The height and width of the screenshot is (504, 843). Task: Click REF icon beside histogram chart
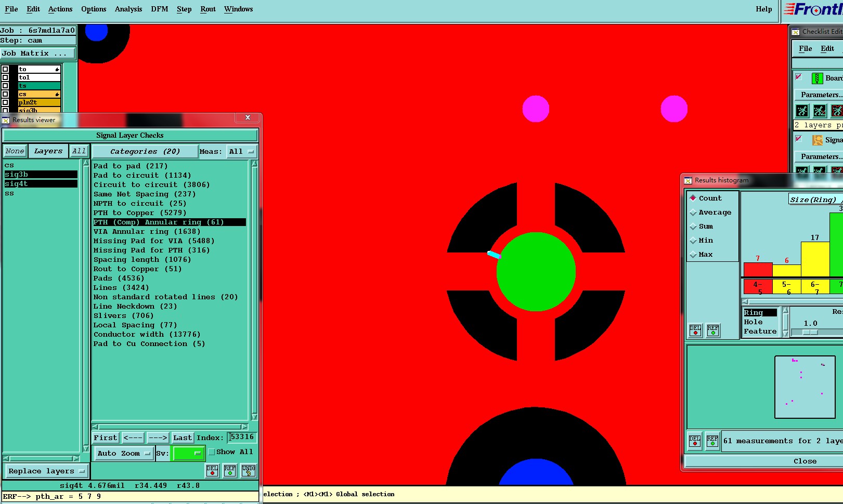point(713,330)
